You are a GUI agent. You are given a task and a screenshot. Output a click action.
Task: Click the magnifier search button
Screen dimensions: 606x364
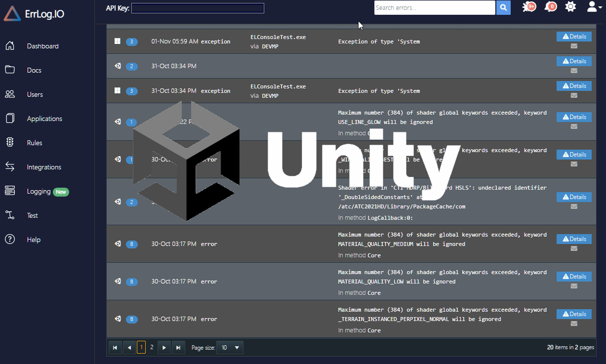pos(503,8)
